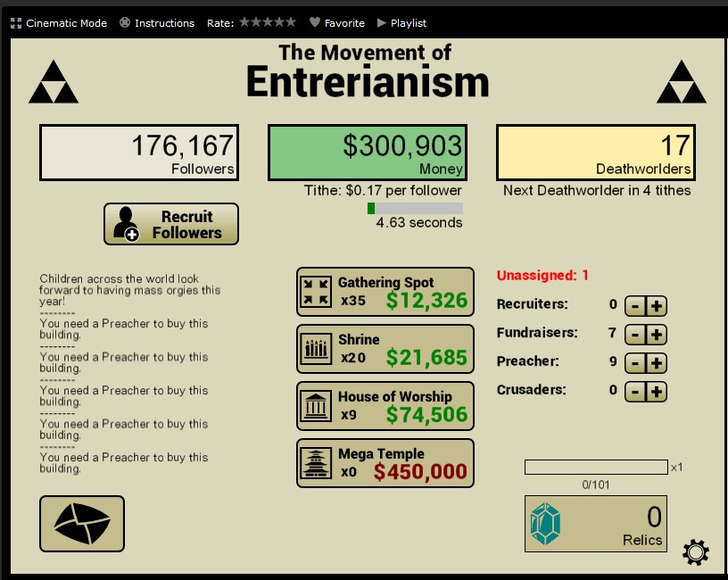Rate the game five stars

pyautogui.click(x=291, y=22)
